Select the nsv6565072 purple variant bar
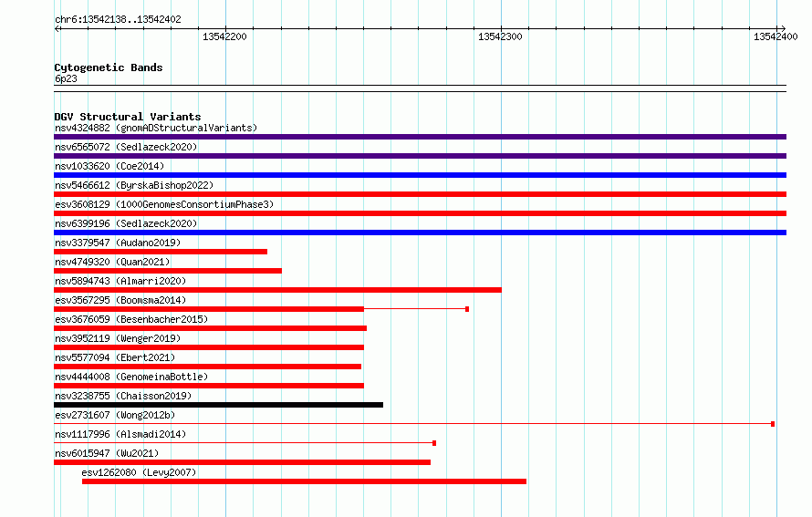 point(420,156)
